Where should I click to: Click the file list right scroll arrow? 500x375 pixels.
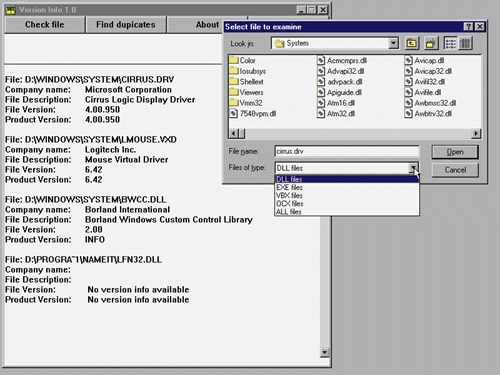pyautogui.click(x=476, y=134)
